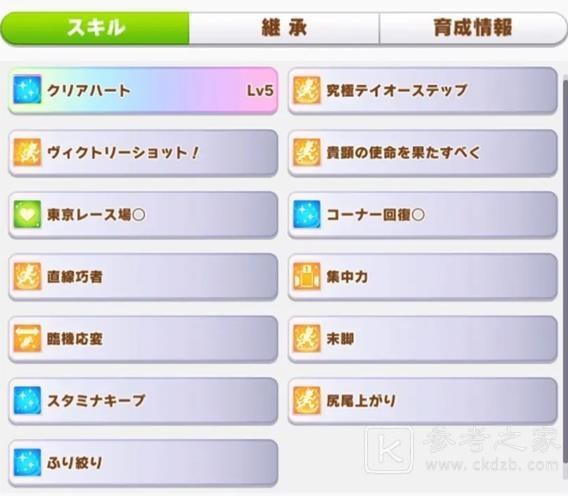
Task: Open the 育成情報 tab
Action: pos(473,28)
